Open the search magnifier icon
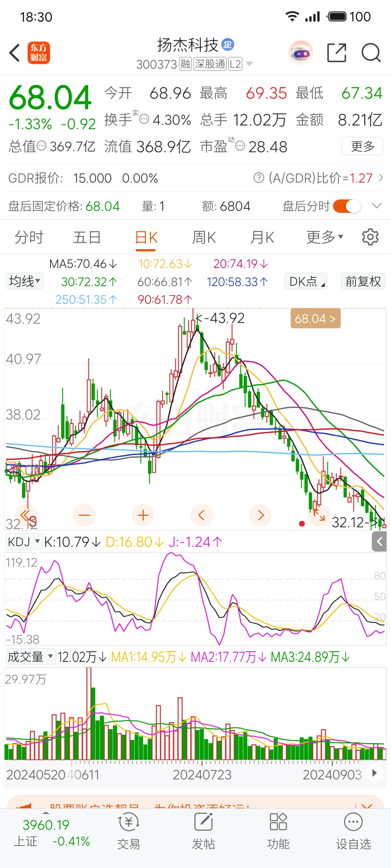This screenshot has width=391, height=868. (x=371, y=53)
